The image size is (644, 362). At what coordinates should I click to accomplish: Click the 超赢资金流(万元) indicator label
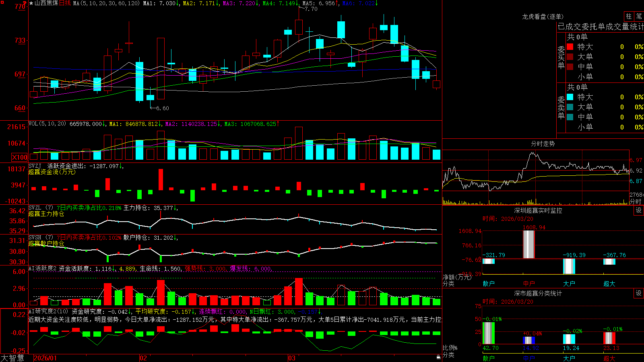pyautogui.click(x=52, y=172)
